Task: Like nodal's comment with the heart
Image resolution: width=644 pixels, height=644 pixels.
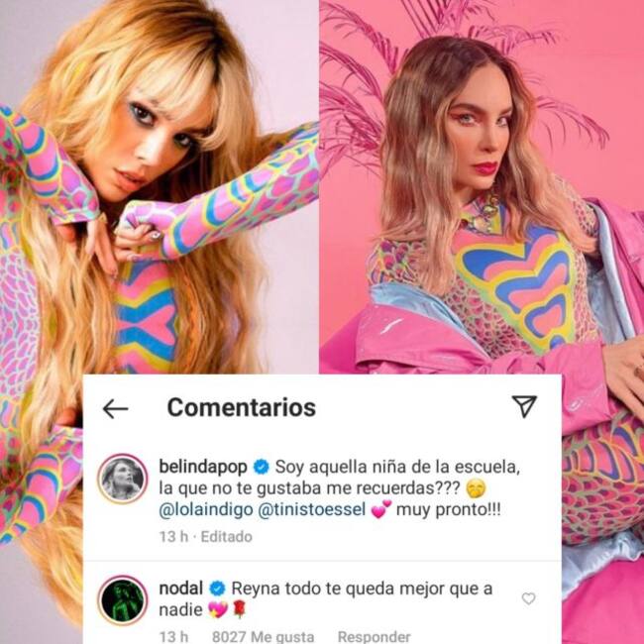Action: click(x=529, y=598)
